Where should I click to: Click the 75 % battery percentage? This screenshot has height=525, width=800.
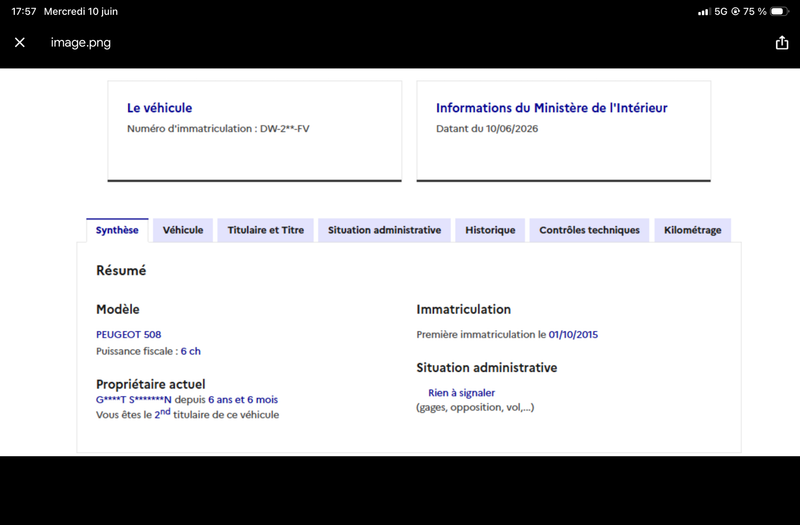[755, 11]
